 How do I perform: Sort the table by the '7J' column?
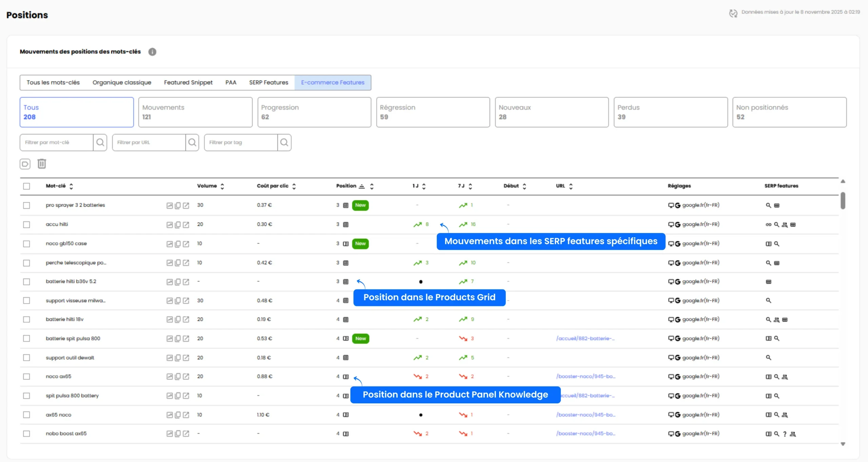click(x=470, y=186)
